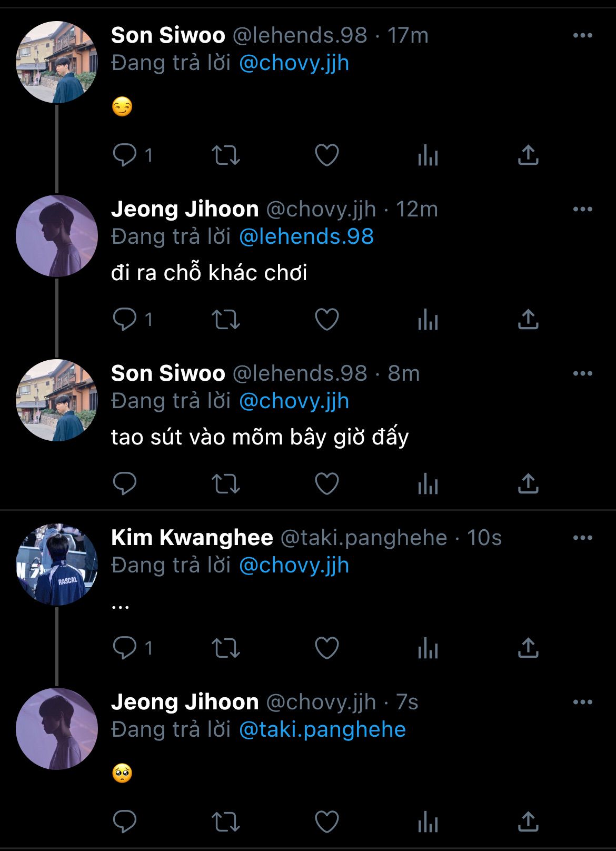Screen dimensions: 616x851
Task: Open Jeong Jihoon's display name on 12m tweet
Action: 185,210
